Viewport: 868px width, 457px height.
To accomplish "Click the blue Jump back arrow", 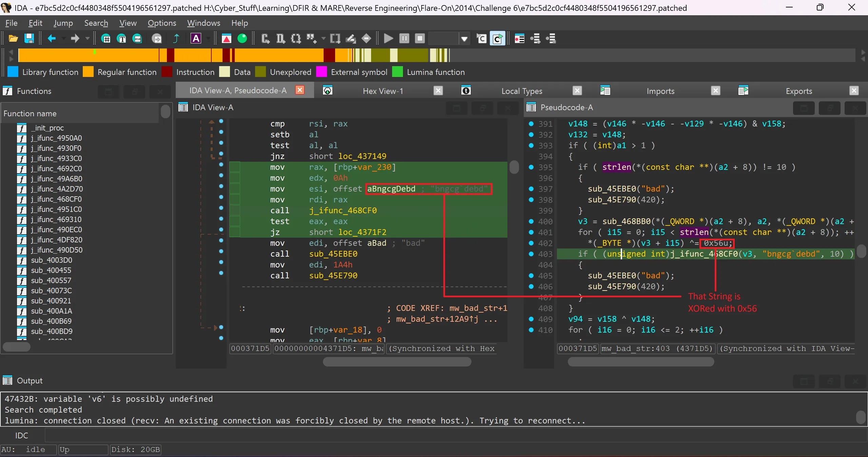I will 52,39.
